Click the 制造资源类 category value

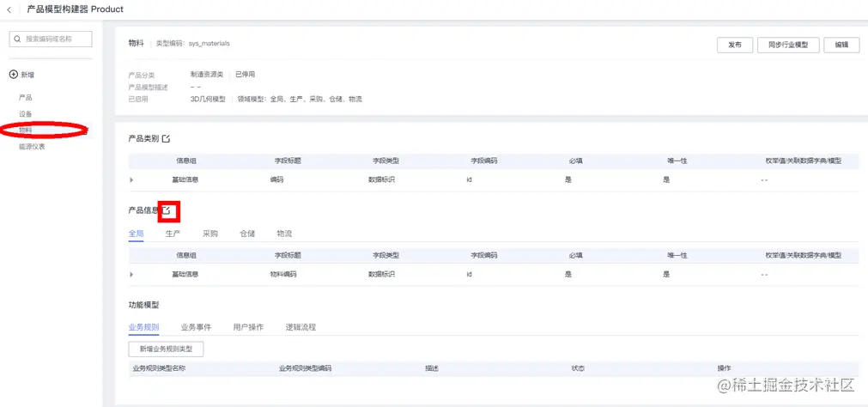(x=206, y=74)
